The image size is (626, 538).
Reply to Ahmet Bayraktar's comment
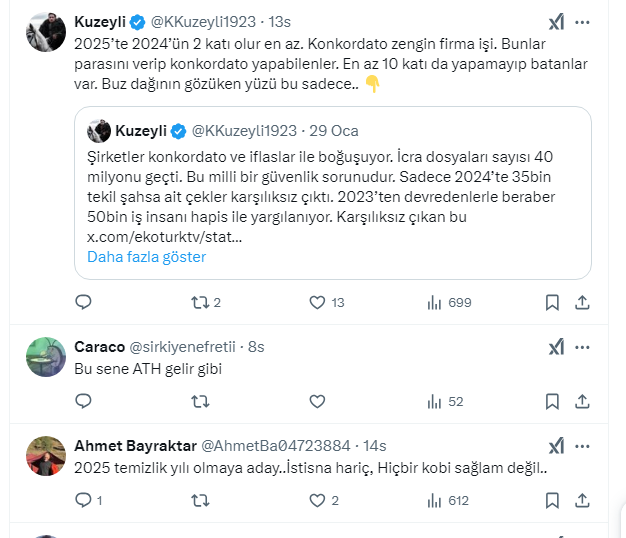point(84,500)
